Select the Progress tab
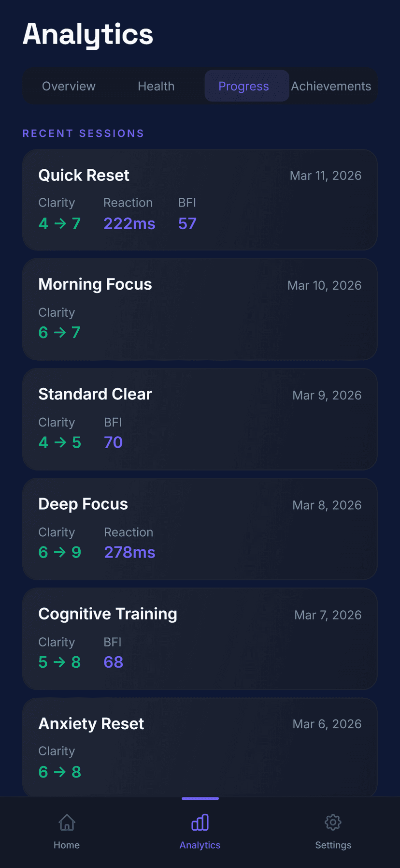 point(244,86)
